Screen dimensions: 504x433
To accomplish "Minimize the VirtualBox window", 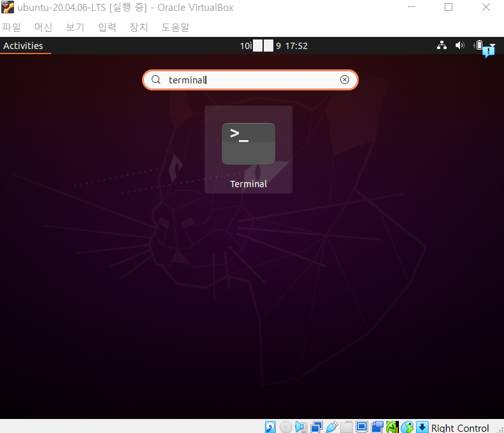I will [x=412, y=7].
